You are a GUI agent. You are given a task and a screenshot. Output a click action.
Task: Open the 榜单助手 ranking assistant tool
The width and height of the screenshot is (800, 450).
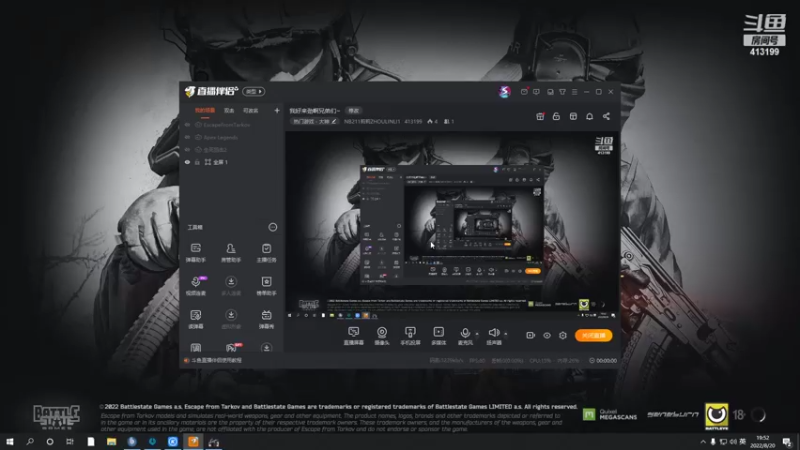coord(266,286)
